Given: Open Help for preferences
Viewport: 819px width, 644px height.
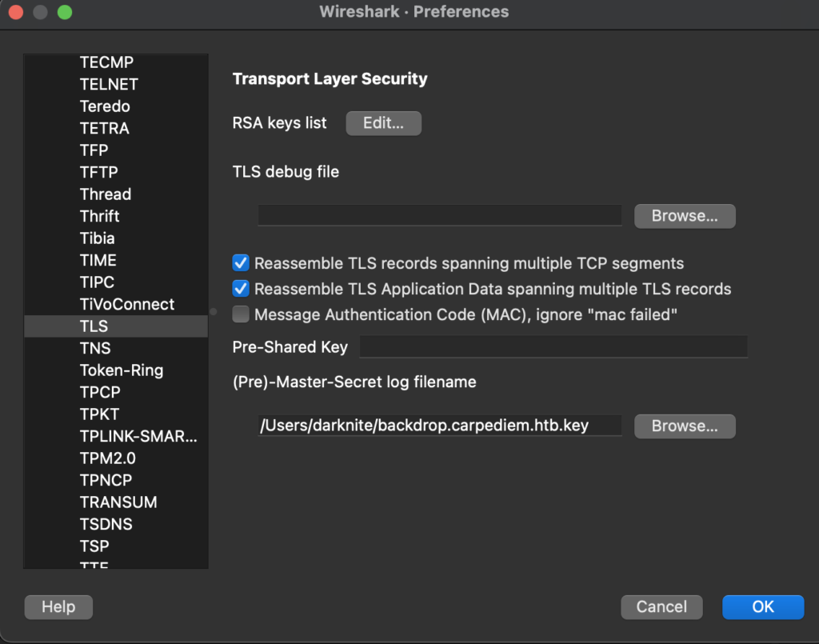Looking at the screenshot, I should click(x=58, y=607).
